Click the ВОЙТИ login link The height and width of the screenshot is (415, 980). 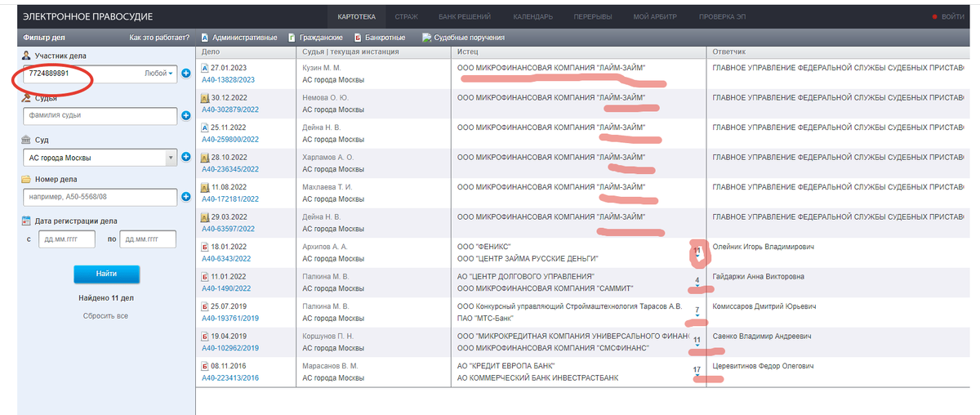[953, 16]
